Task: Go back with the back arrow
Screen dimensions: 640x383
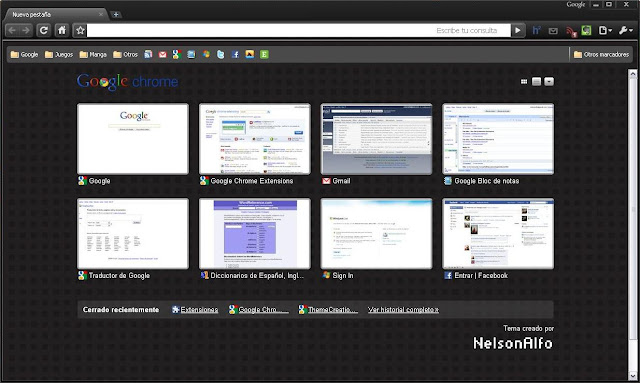Action: [x=12, y=30]
